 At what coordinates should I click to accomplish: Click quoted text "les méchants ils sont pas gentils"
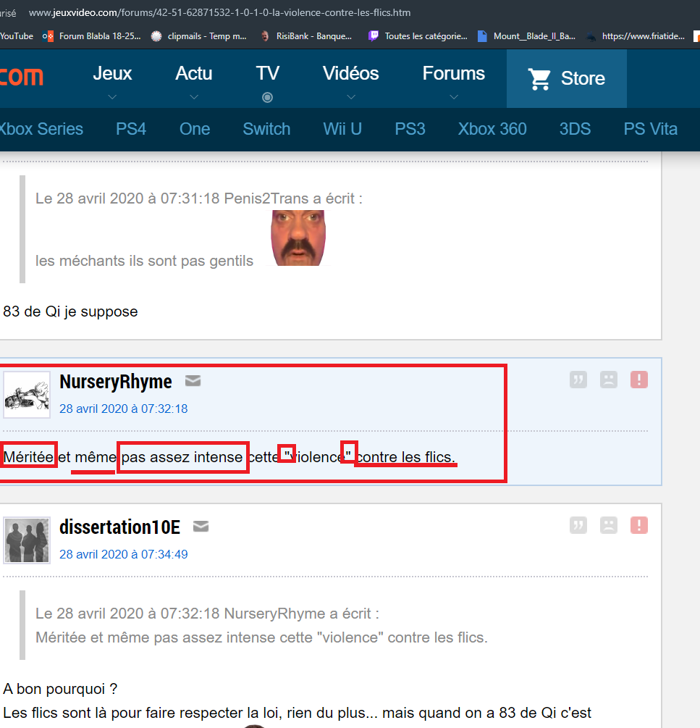(x=144, y=261)
